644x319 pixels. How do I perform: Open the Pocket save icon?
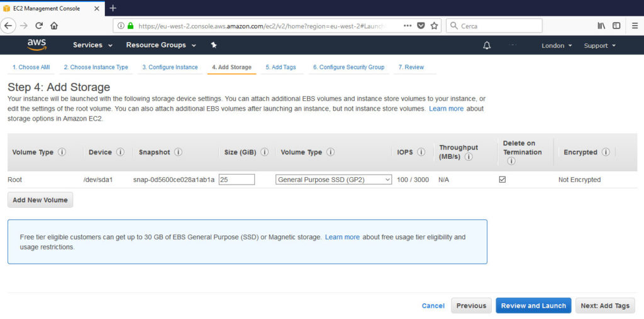tap(421, 25)
